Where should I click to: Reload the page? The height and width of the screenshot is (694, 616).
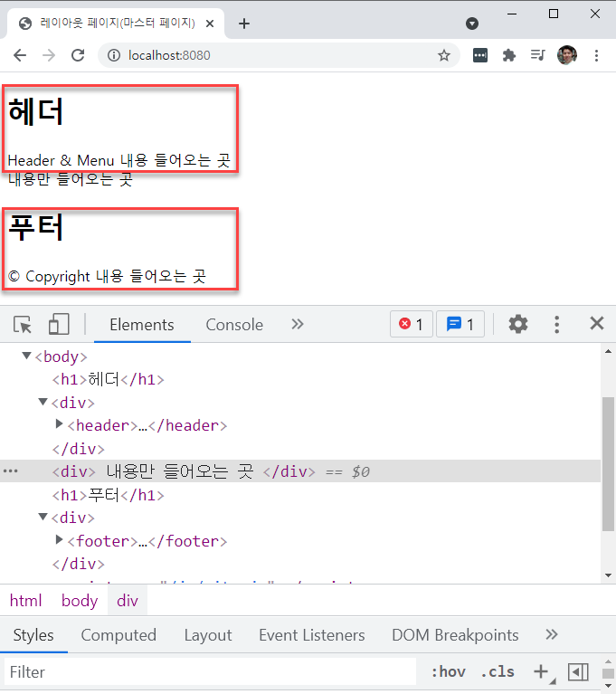coord(78,55)
